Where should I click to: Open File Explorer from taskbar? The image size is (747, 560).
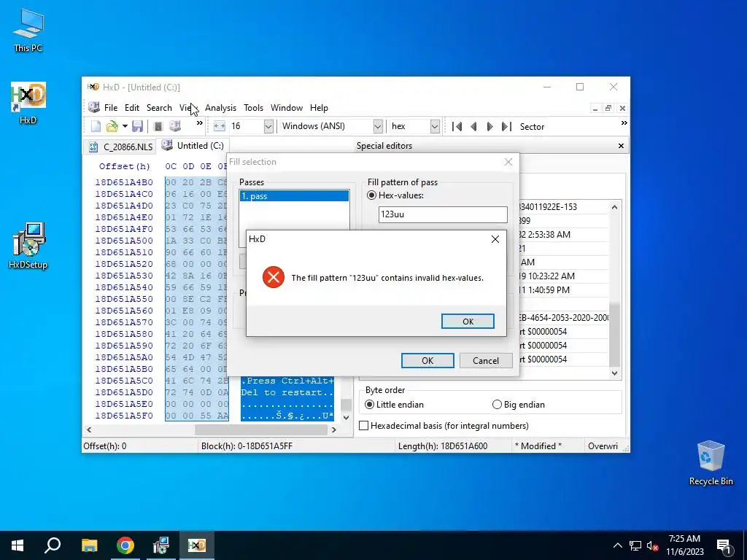[89, 545]
